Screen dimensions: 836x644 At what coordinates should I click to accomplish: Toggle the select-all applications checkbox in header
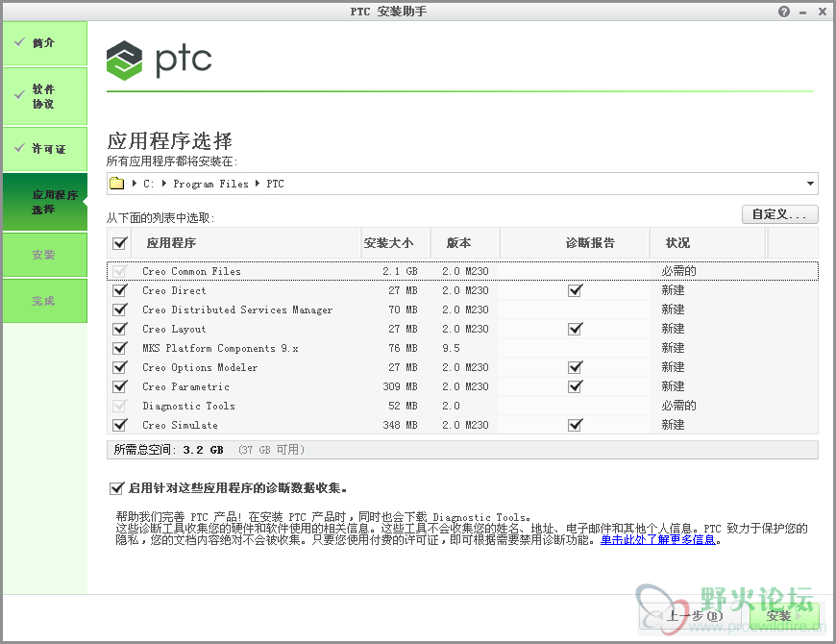click(x=120, y=243)
